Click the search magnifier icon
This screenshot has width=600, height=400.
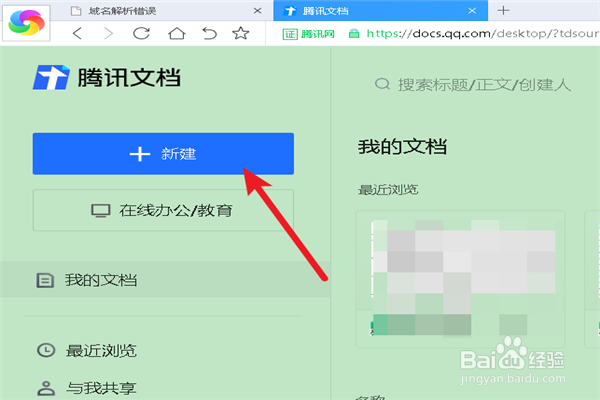tap(382, 84)
